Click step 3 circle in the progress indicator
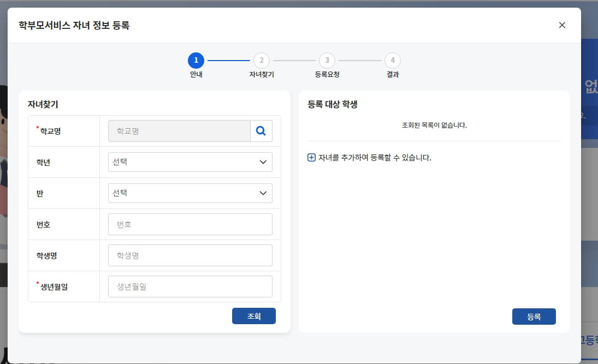Viewport: 598px width, 364px height. [327, 61]
